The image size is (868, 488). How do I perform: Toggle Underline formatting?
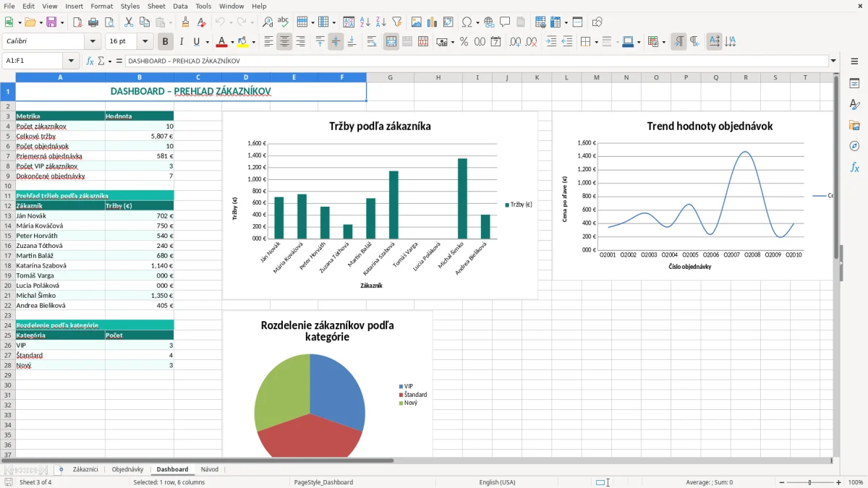click(x=197, y=42)
